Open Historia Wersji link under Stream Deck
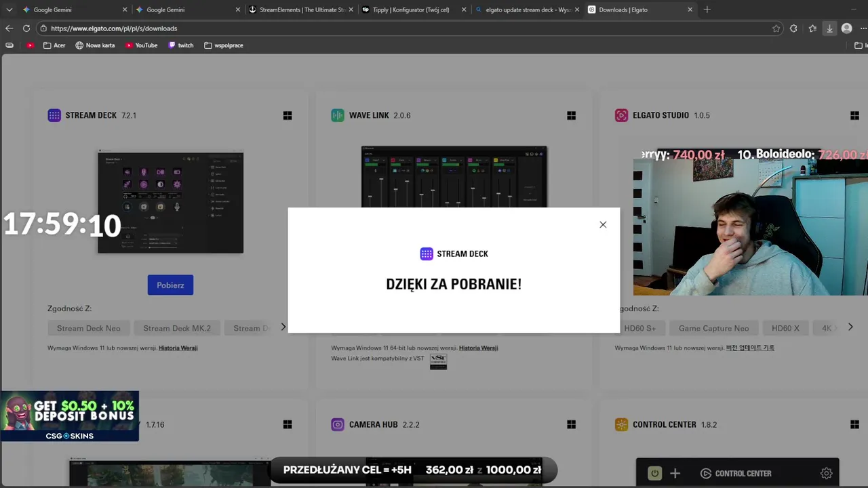This screenshot has height=488, width=868. click(178, 348)
